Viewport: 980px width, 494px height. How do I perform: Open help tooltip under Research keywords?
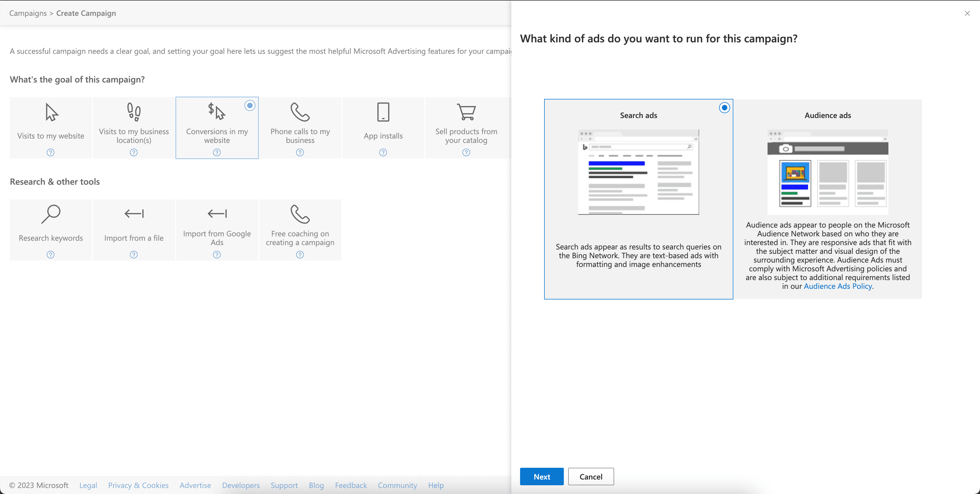[51, 255]
